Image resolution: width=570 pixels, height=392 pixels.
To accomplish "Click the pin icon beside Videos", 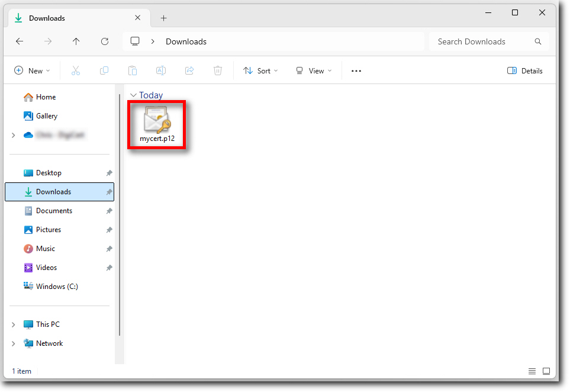I will tap(109, 268).
